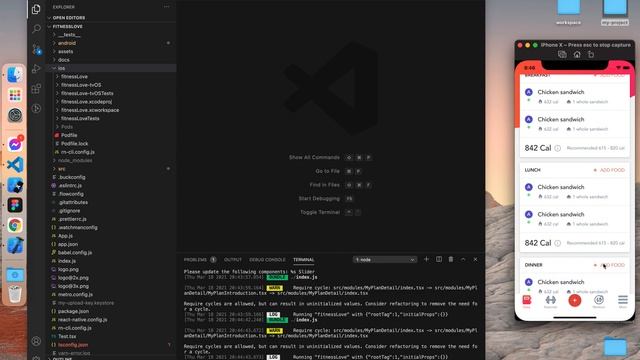Open the workspace folder on desktop
640x360 pixels.
coord(568,12)
